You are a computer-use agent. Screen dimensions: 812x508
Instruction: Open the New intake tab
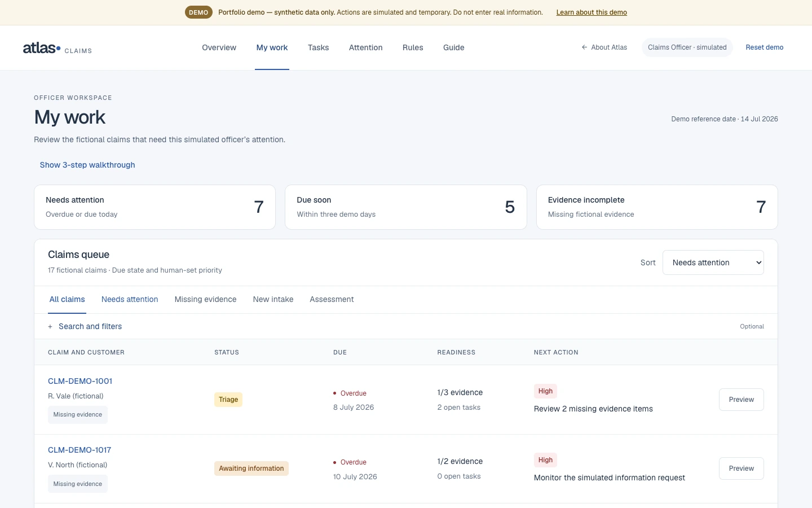[273, 300]
